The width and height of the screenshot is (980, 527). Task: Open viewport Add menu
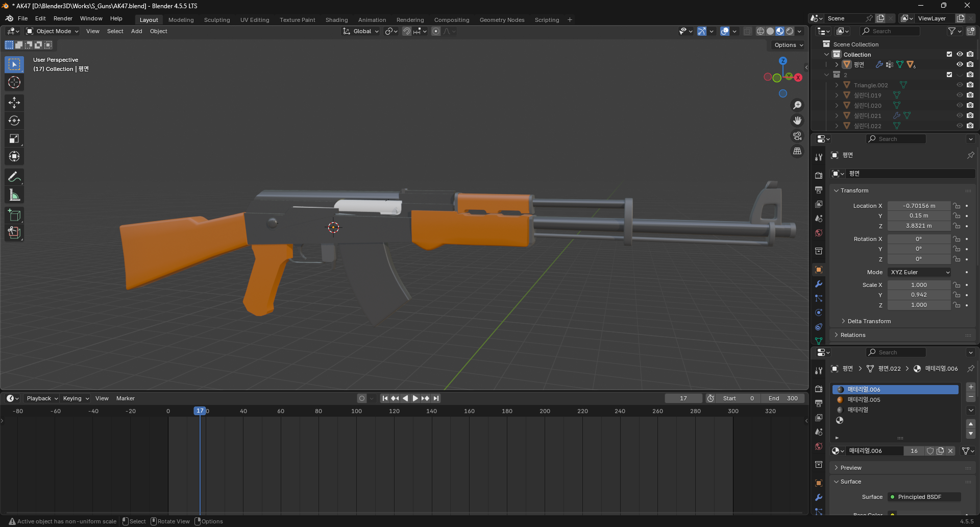pos(136,31)
